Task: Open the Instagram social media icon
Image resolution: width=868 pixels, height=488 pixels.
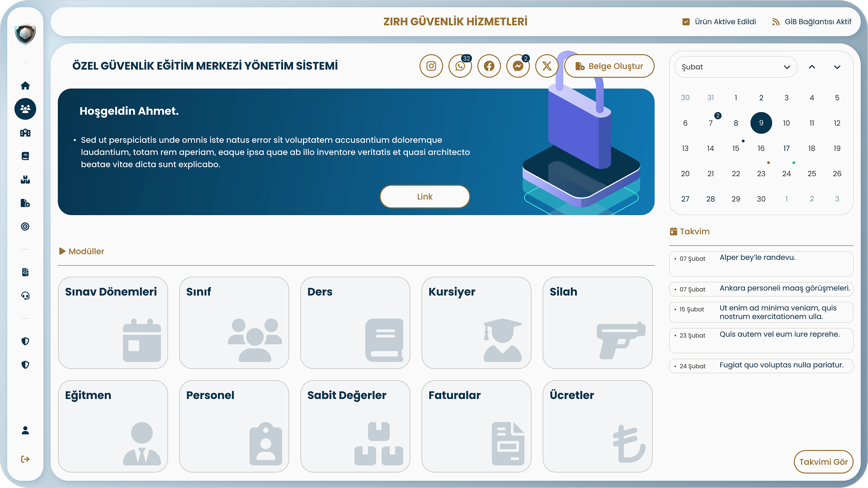Action: point(431,66)
